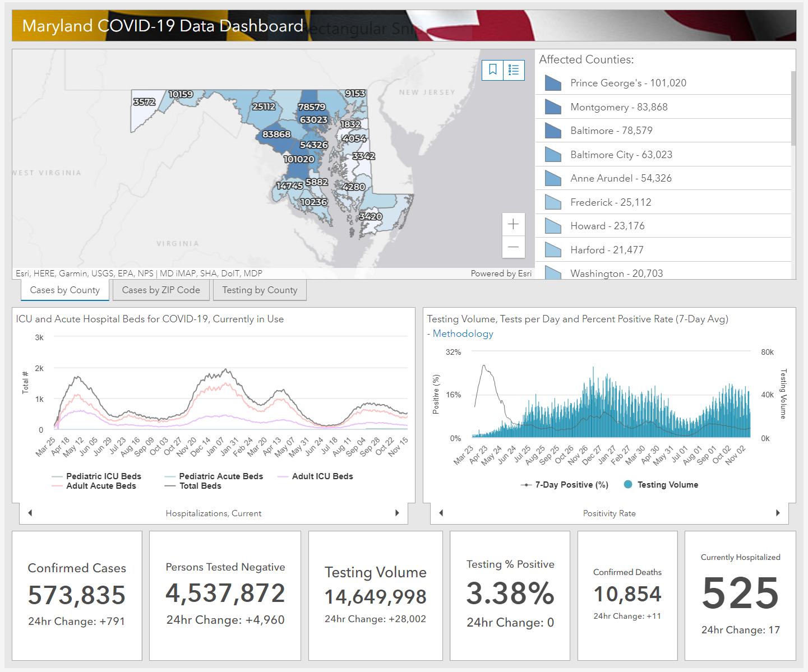The height and width of the screenshot is (672, 808).
Task: Toggle Testing Volume legend series
Action: coord(661,485)
